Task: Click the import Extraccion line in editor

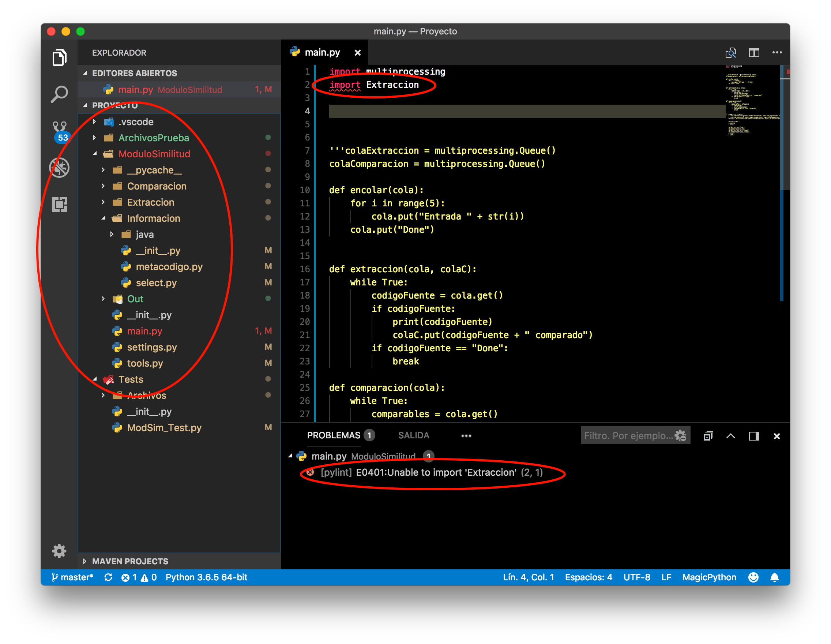Action: 374,85
